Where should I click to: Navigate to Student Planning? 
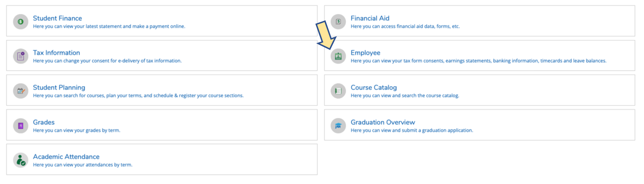coord(59,87)
